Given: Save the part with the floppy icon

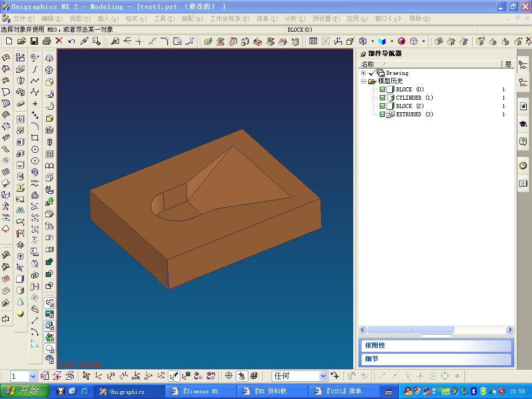Looking at the screenshot, I should tap(34, 41).
